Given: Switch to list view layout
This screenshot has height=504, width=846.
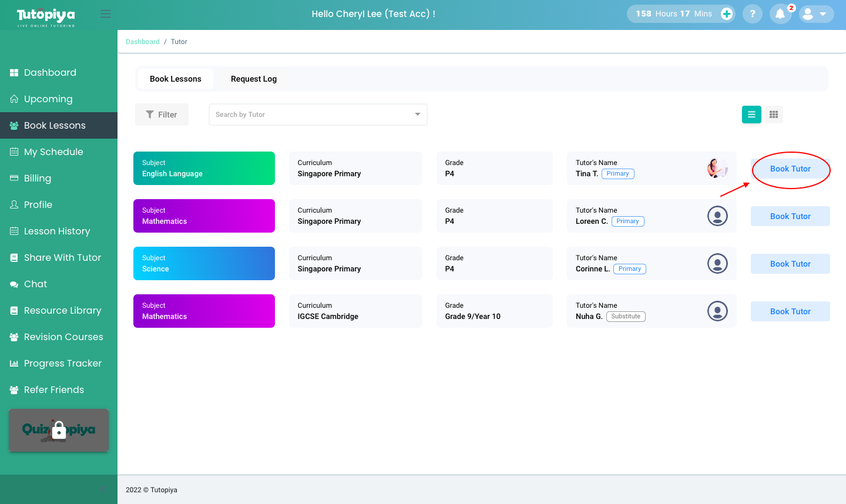Looking at the screenshot, I should 751,115.
